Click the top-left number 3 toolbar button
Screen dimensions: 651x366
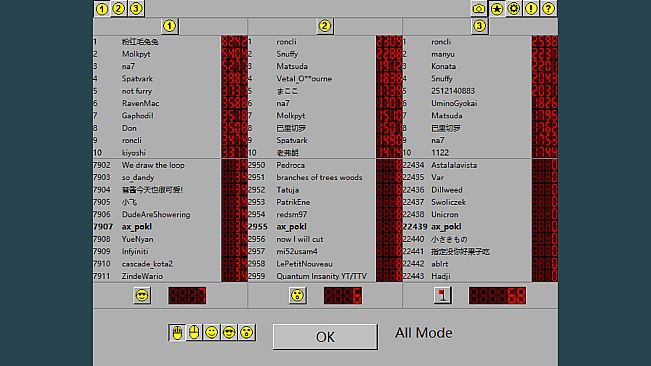[x=136, y=9]
